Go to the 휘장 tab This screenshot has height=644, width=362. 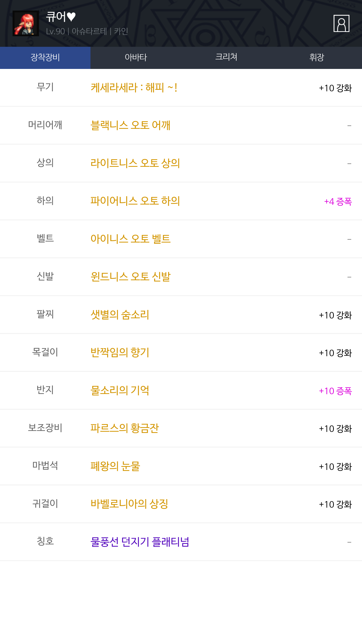click(317, 58)
